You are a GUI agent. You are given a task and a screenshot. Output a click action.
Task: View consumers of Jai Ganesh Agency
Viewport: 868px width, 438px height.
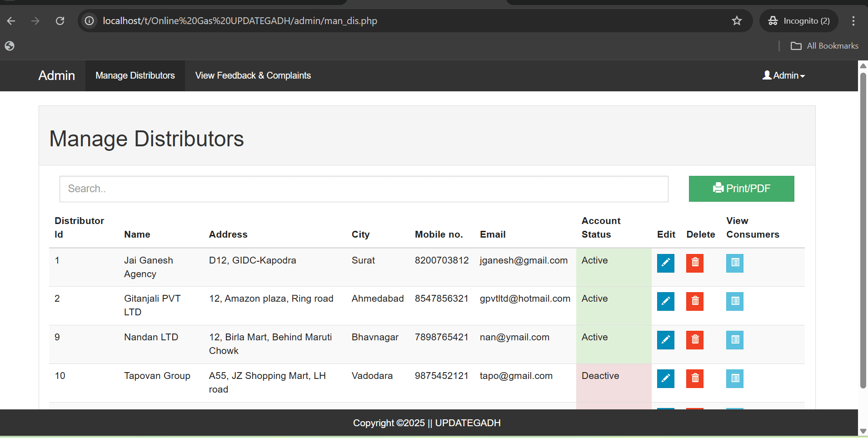point(734,263)
